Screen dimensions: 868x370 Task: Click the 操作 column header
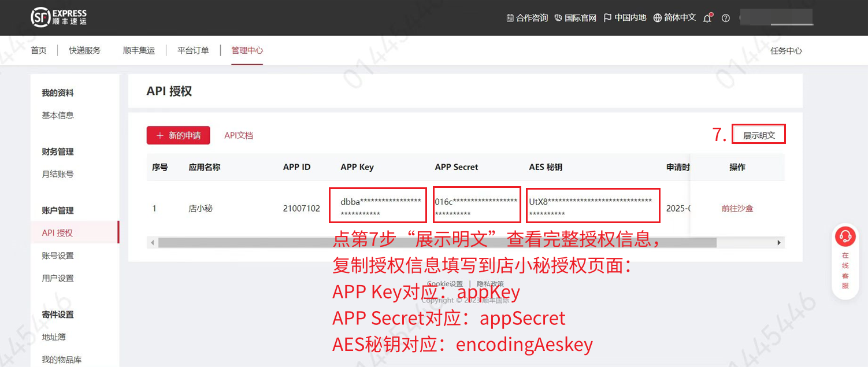(x=737, y=167)
